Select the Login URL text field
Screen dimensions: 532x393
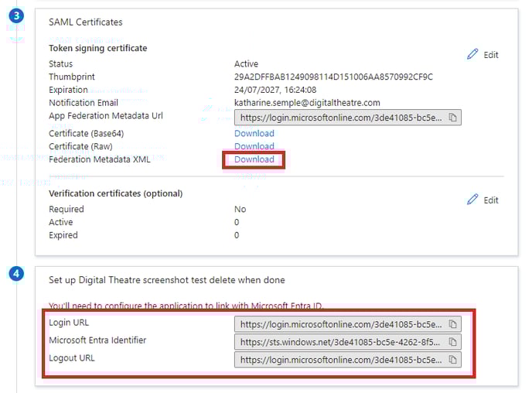click(x=348, y=324)
